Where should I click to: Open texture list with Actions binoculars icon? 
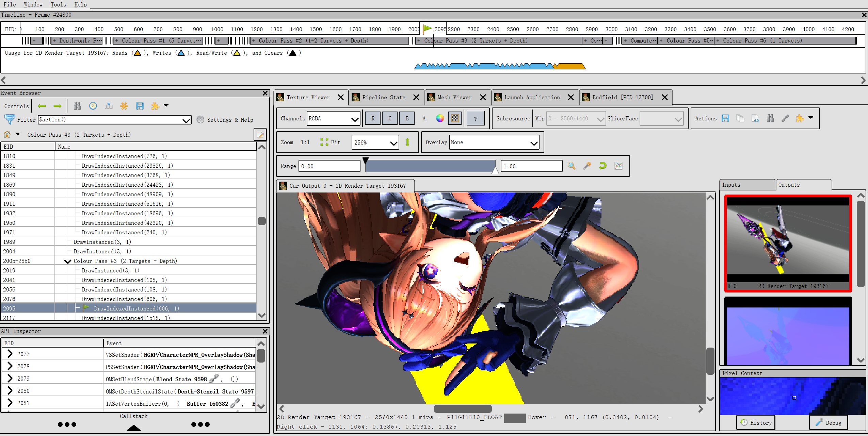pos(770,118)
